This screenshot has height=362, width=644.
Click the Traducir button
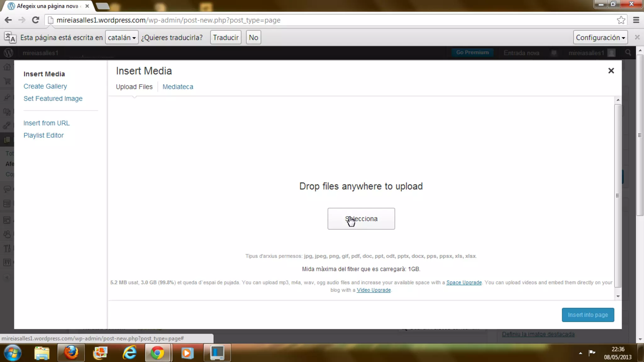pyautogui.click(x=226, y=37)
